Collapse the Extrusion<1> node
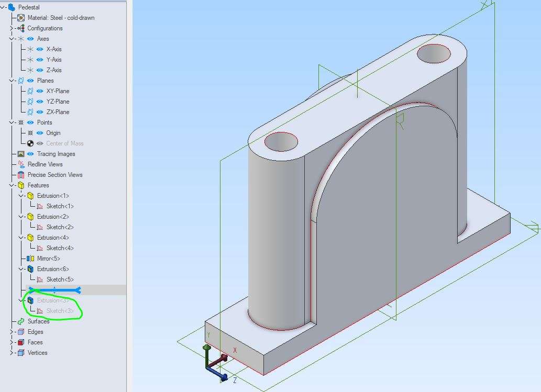Screen dimensions: 541x392 (21, 196)
